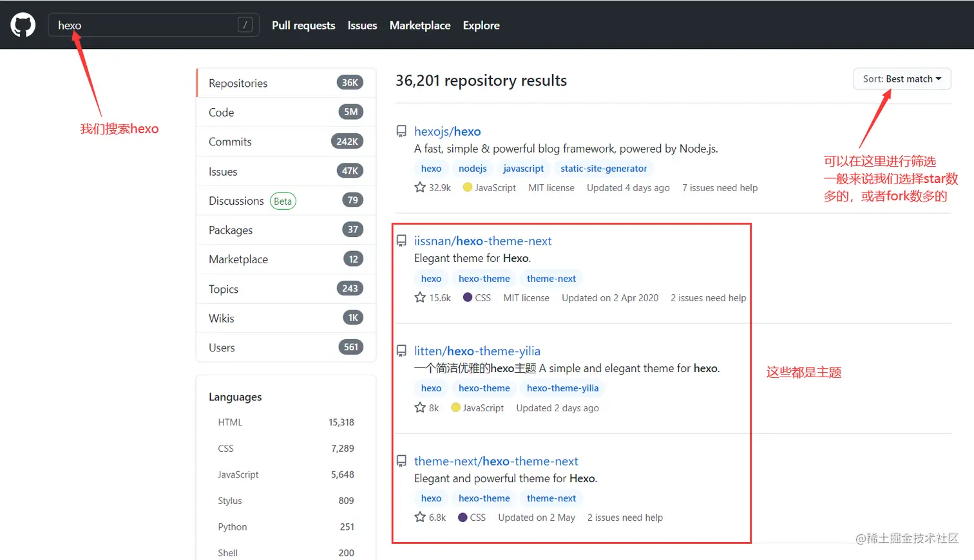Open '2 issues need help' for theme-next/hexo-theme-next
This screenshot has height=560, width=974.
click(x=625, y=517)
